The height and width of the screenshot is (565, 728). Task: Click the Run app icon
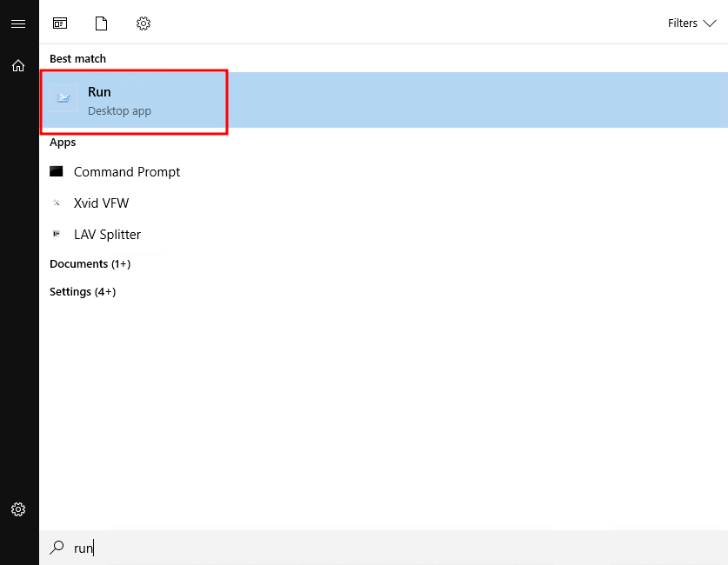tap(63, 98)
